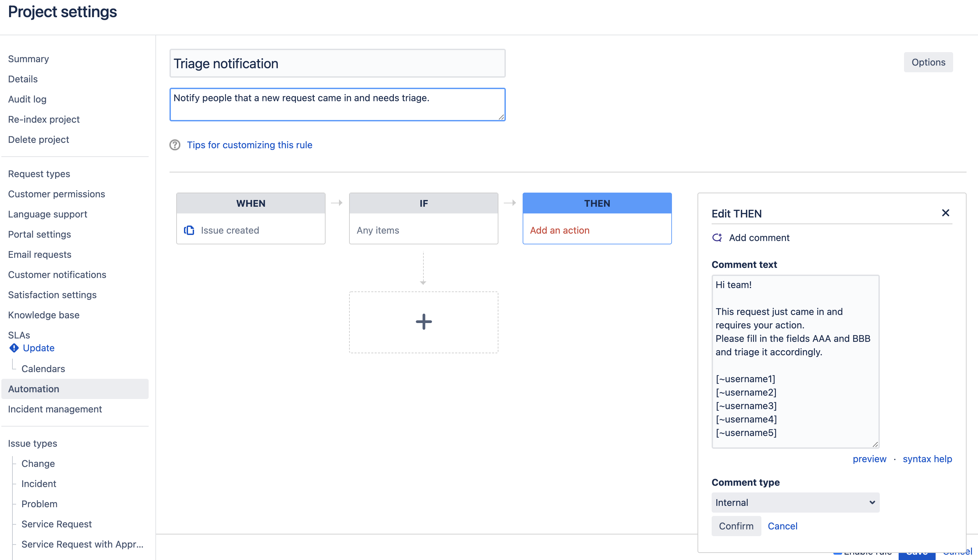Confirm the THEN action

tap(736, 526)
